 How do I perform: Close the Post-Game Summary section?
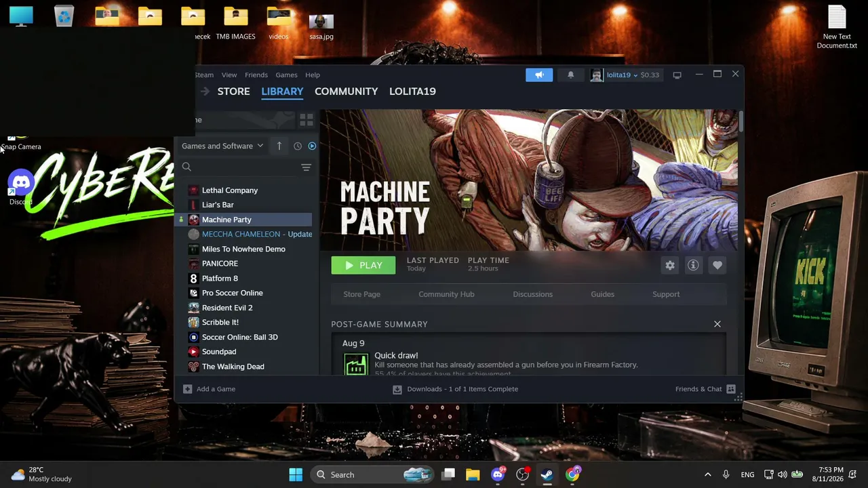tap(717, 324)
